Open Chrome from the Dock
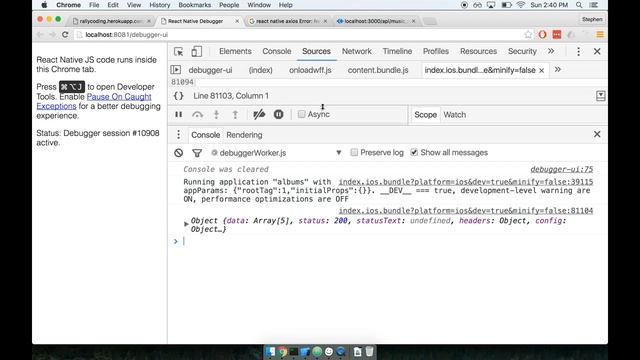640x360 pixels. [282, 351]
